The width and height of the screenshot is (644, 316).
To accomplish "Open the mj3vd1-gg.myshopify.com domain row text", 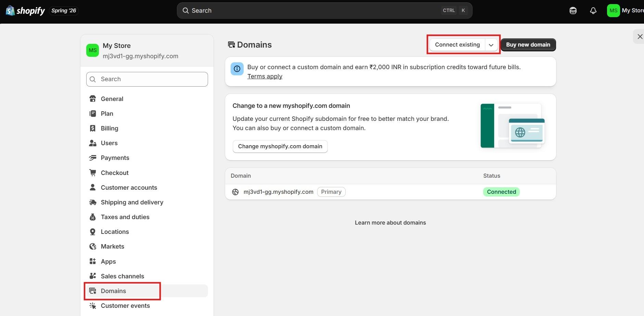I will pyautogui.click(x=278, y=192).
